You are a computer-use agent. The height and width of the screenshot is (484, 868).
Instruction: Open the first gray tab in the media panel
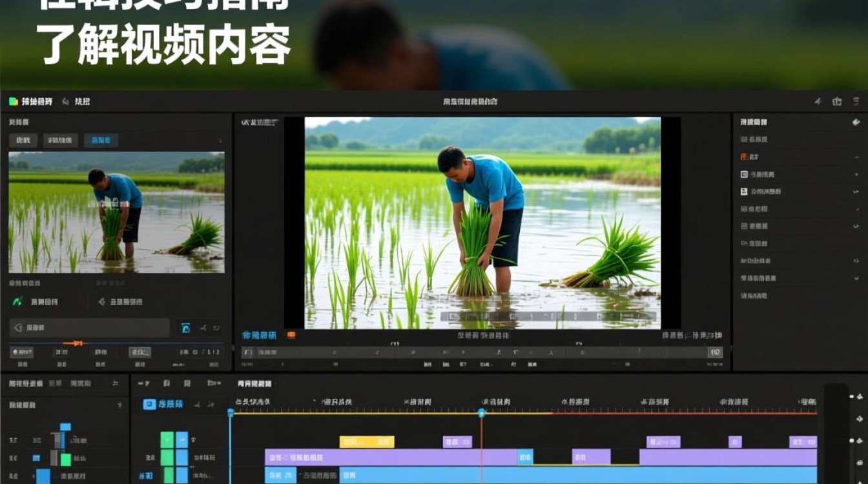pyautogui.click(x=23, y=140)
